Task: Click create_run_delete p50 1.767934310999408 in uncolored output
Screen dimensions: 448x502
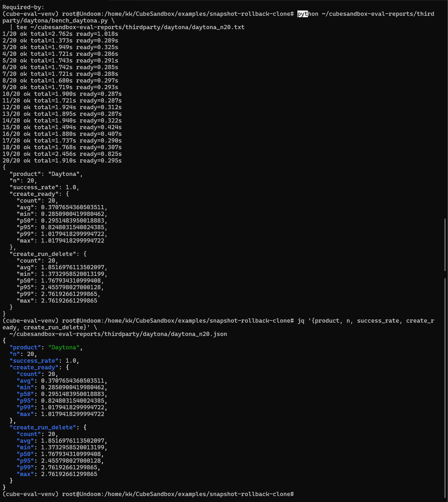Action: click(x=60, y=280)
